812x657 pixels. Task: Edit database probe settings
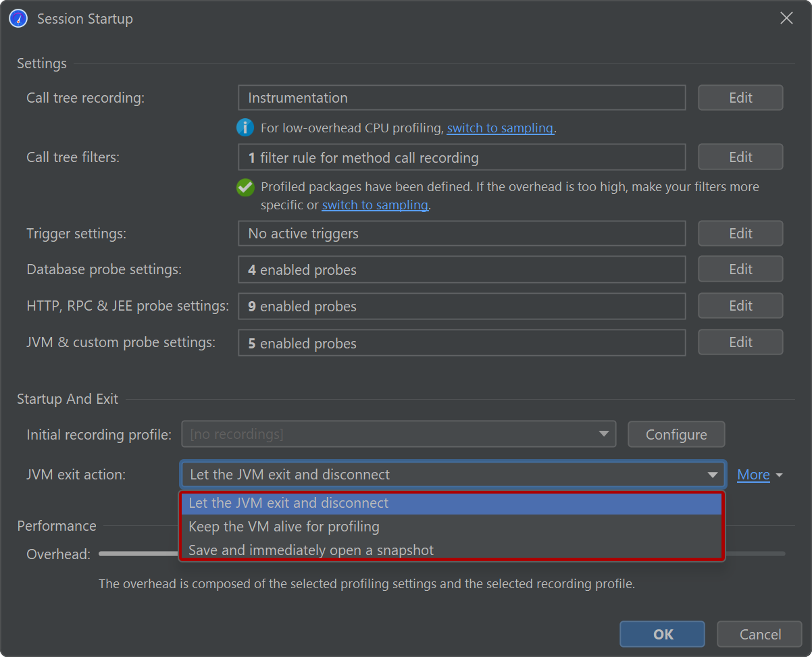tap(740, 269)
